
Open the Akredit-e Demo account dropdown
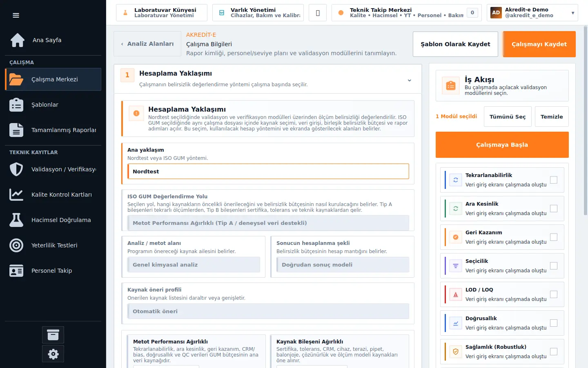532,13
